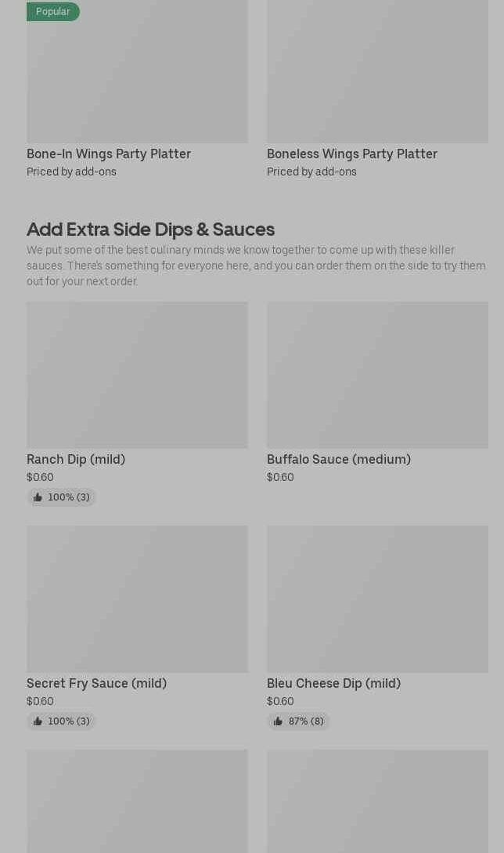Open bottom-left item image below Secret Fry Sauce
The height and width of the screenshot is (853, 504).
point(137,801)
